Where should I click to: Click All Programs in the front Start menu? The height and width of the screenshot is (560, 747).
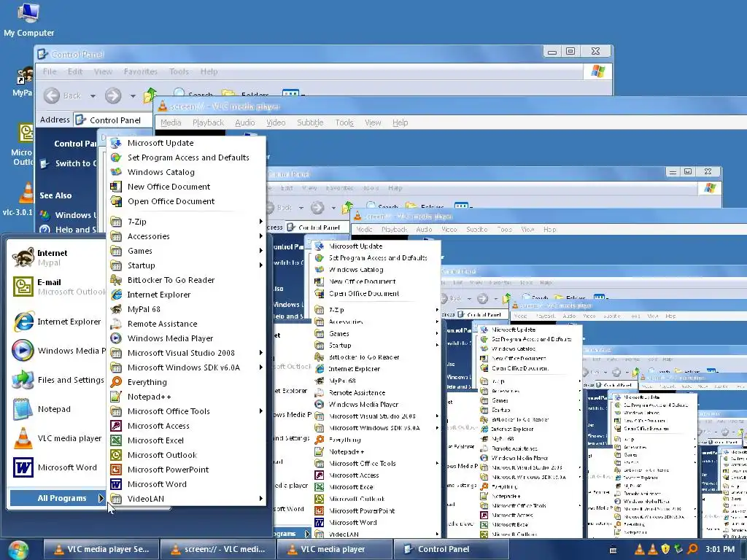tap(57, 498)
